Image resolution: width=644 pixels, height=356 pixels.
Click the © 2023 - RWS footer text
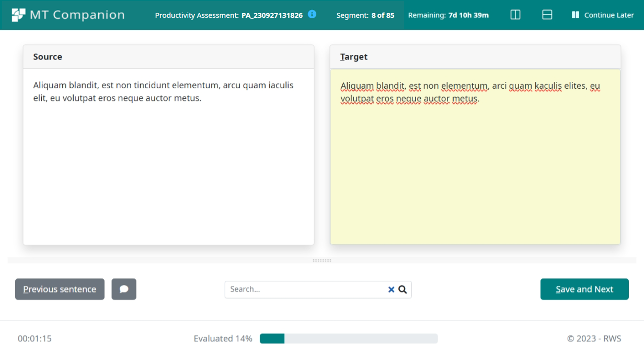(594, 339)
